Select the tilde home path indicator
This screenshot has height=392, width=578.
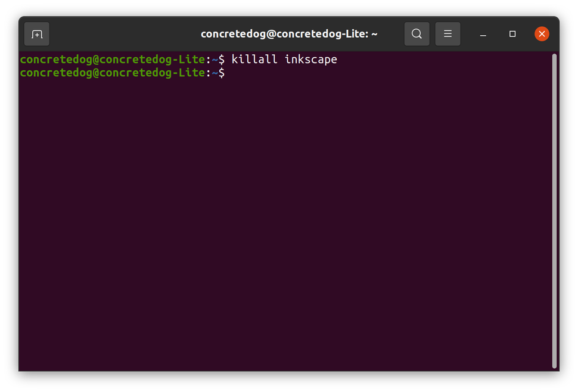[214, 59]
